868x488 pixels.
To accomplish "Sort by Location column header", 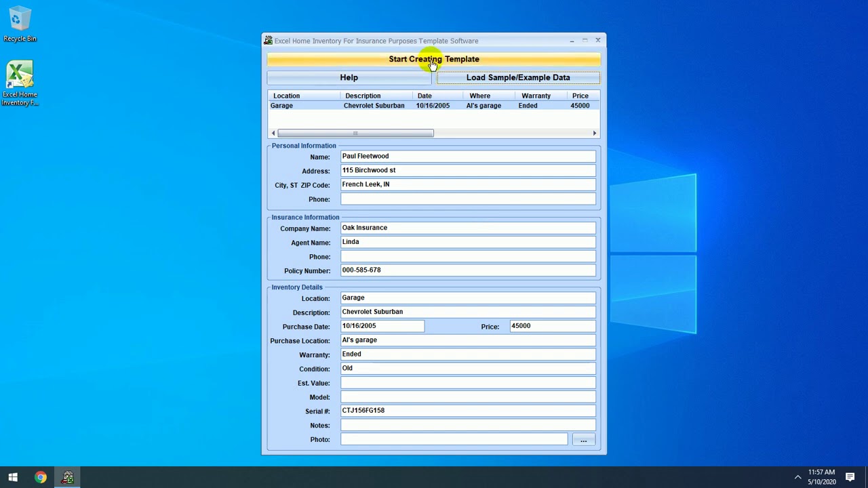I will click(303, 96).
